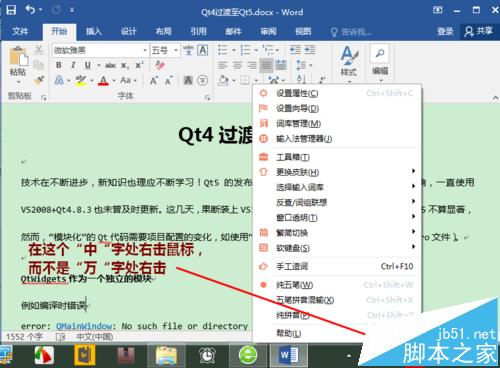Toggle Justify alignment
This screenshot has width=500, height=368.
tap(266, 65)
